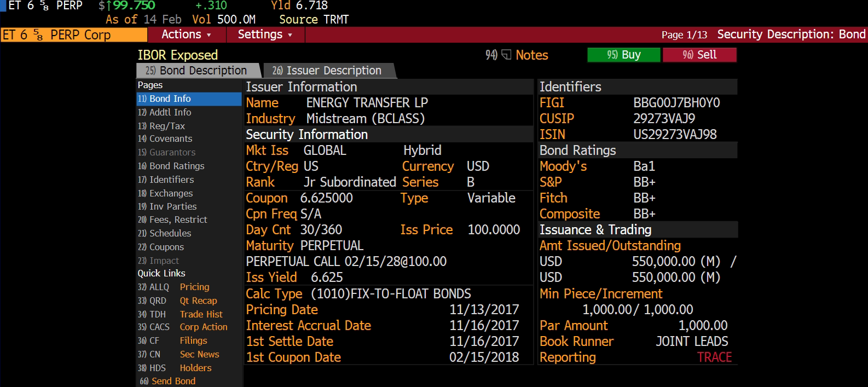Screen dimensions: 868x387
Task: Open the HDS Holders quick link
Action: pyautogui.click(x=175, y=368)
